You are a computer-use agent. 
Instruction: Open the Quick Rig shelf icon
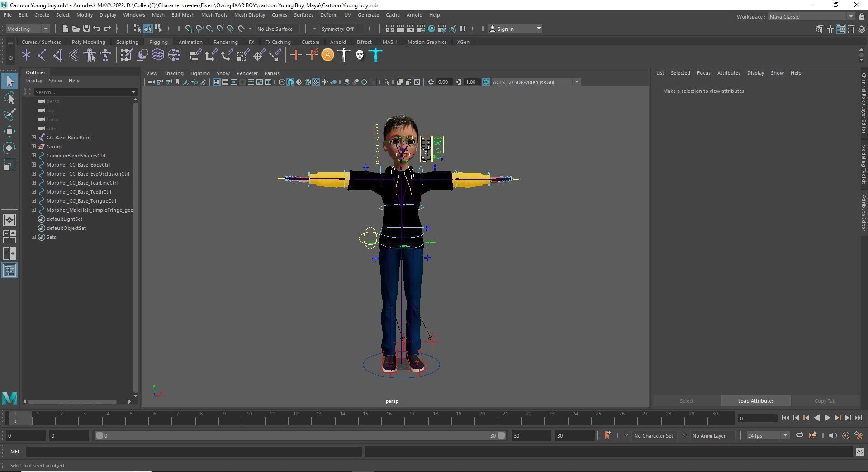pyautogui.click(x=90, y=55)
